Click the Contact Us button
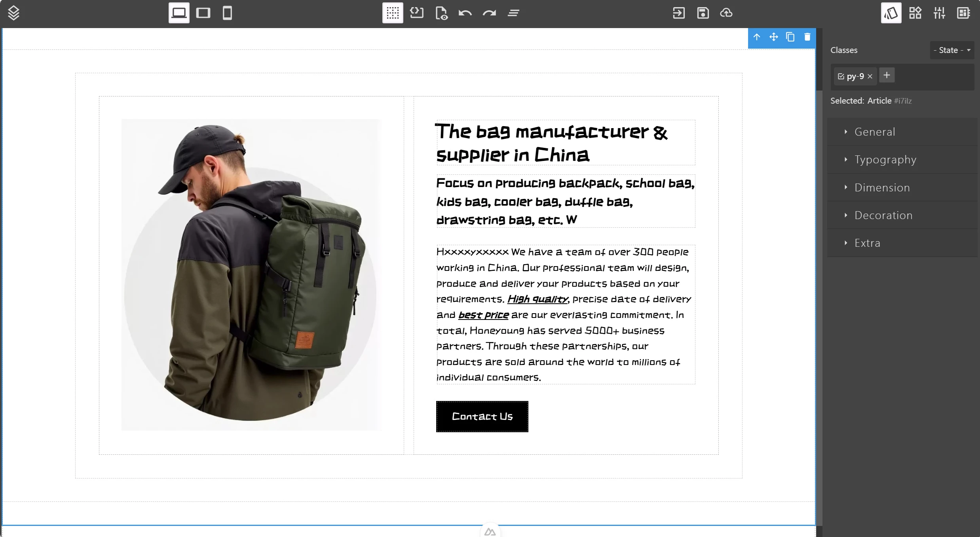Screen dimensions: 980x537 pyautogui.click(x=482, y=417)
